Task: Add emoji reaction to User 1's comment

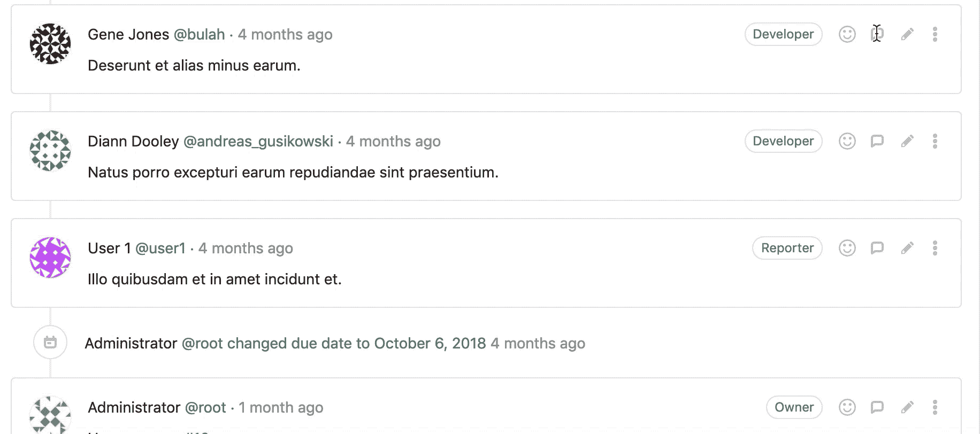Action: click(x=847, y=248)
